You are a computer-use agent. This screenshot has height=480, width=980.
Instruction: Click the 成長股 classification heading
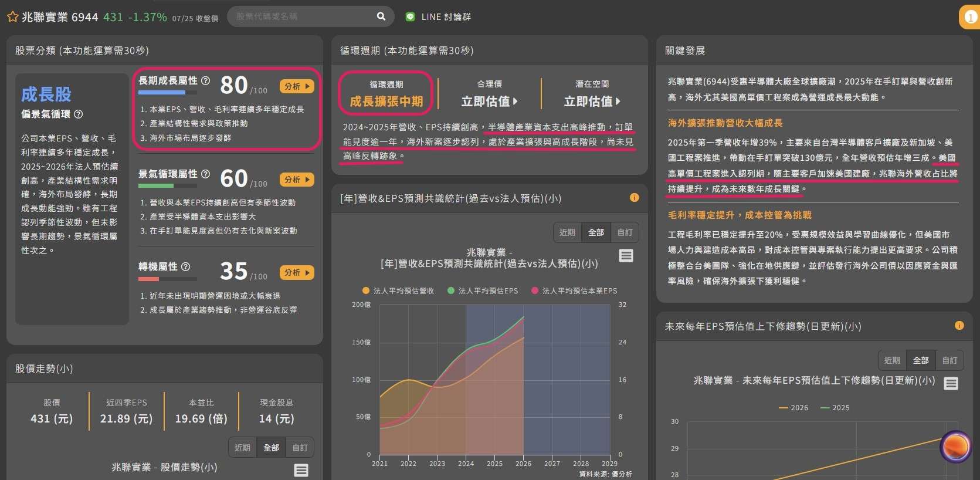pyautogui.click(x=46, y=94)
